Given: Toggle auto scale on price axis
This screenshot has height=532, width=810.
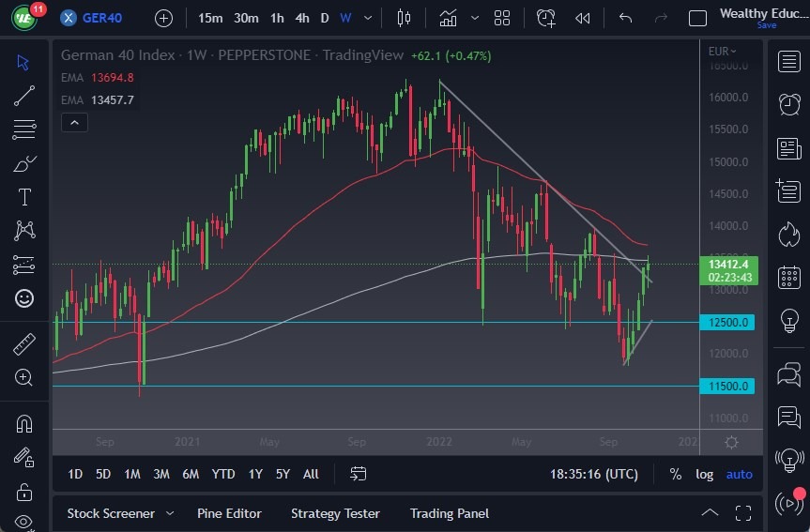Looking at the screenshot, I should 740,474.
